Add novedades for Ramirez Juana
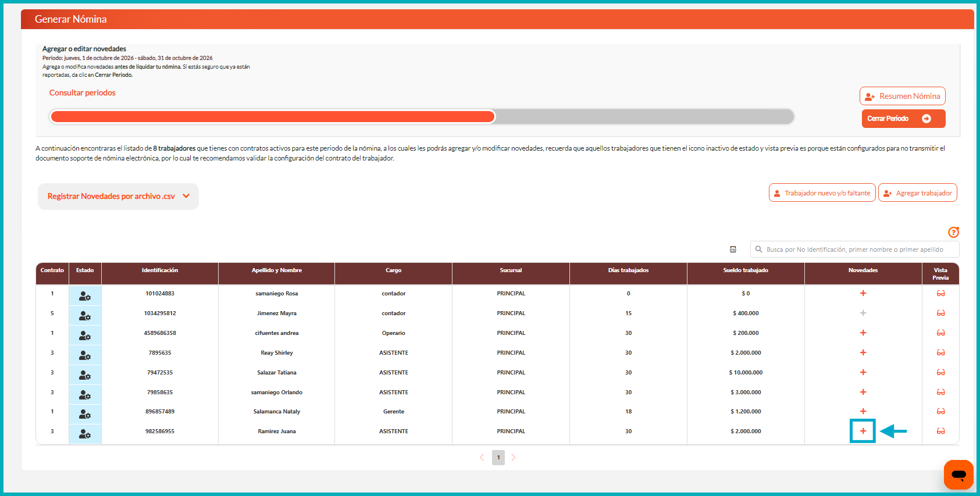 tap(863, 431)
